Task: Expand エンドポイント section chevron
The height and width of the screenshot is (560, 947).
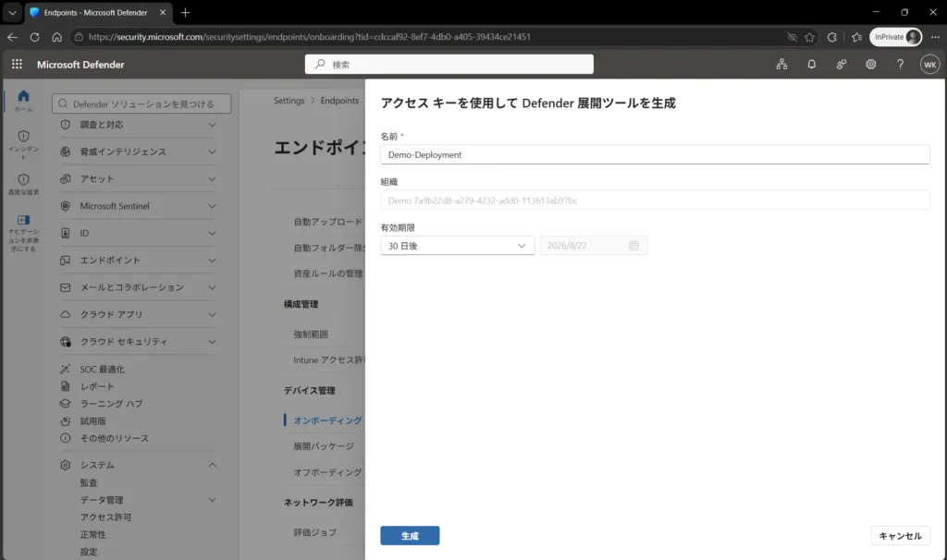Action: pos(212,260)
